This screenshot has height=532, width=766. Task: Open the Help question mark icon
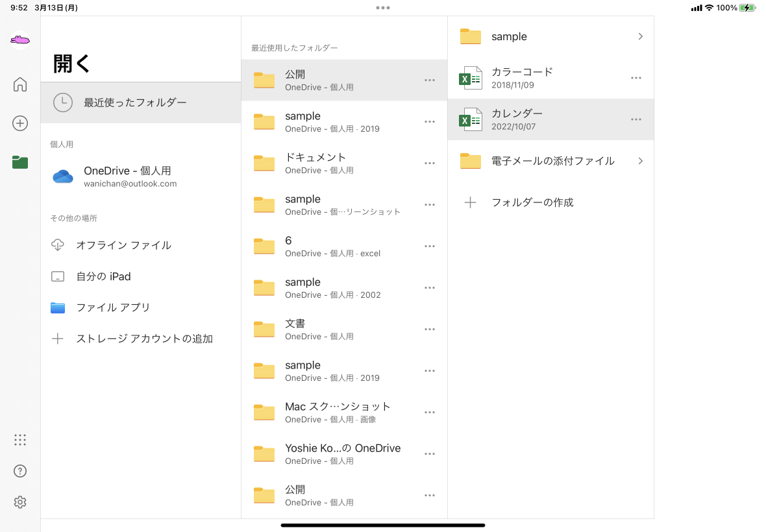[x=20, y=471]
